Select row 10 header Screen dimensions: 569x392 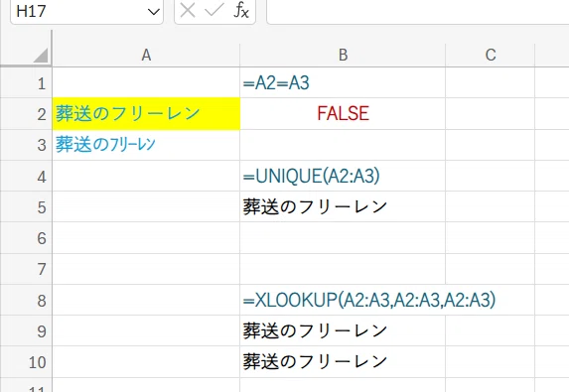point(26,362)
